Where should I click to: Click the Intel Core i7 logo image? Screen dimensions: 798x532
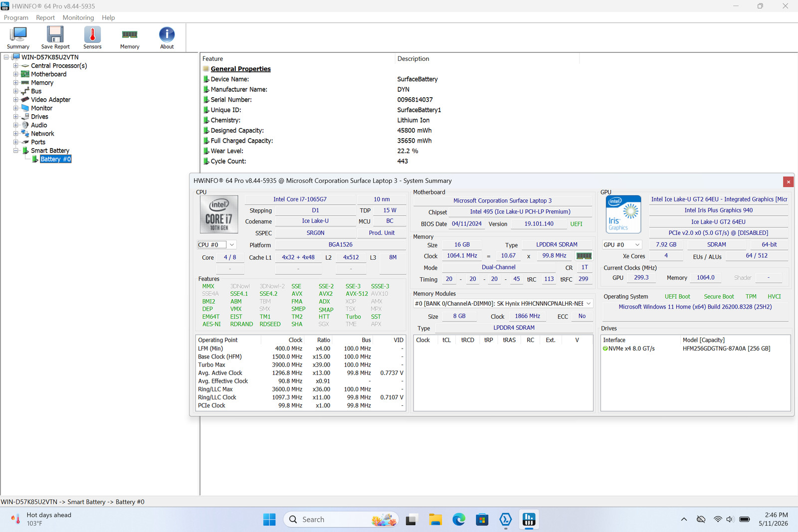click(x=219, y=214)
